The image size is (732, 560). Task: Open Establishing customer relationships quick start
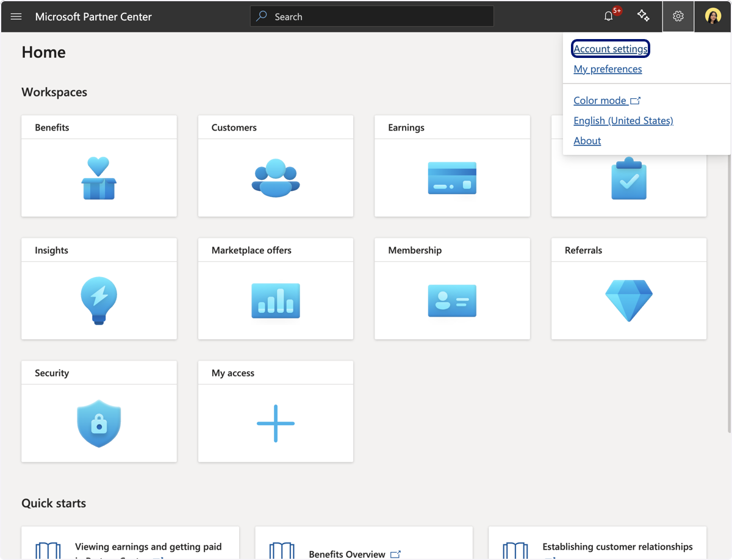click(618, 547)
